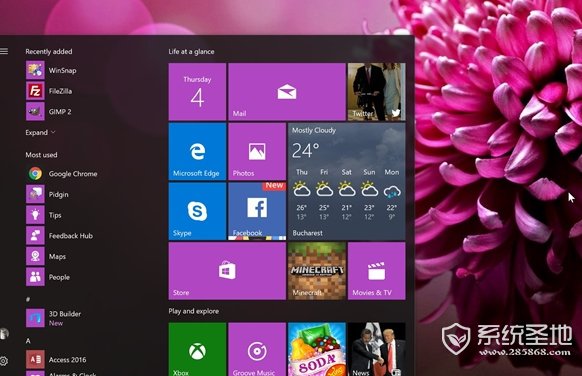
Task: Jump using the 'A' letter header
Action: 28,340
